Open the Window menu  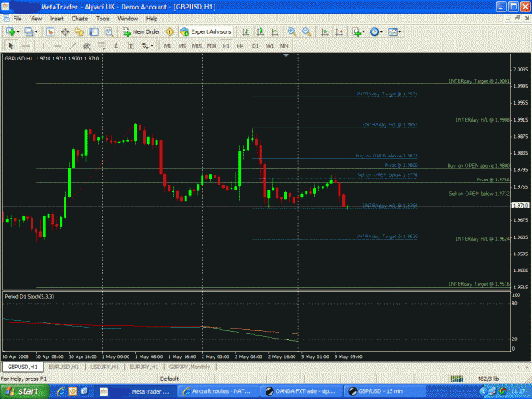pos(128,19)
